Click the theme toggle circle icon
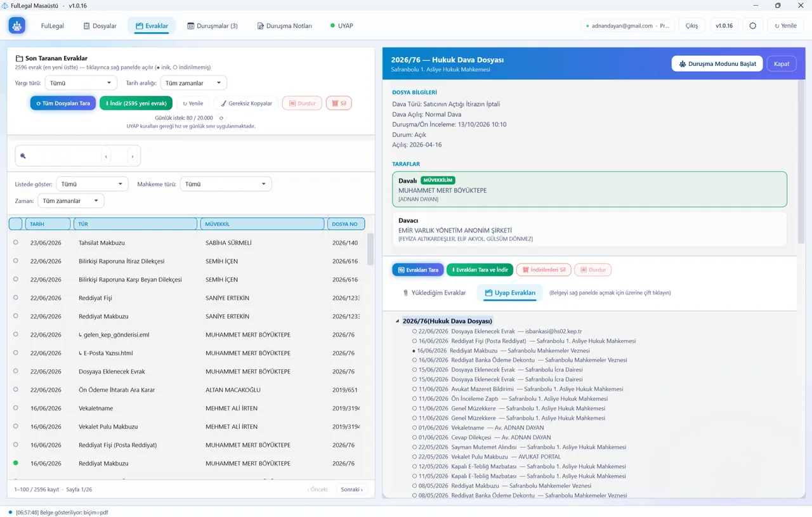Viewport: 812px width, 517px height. click(753, 26)
